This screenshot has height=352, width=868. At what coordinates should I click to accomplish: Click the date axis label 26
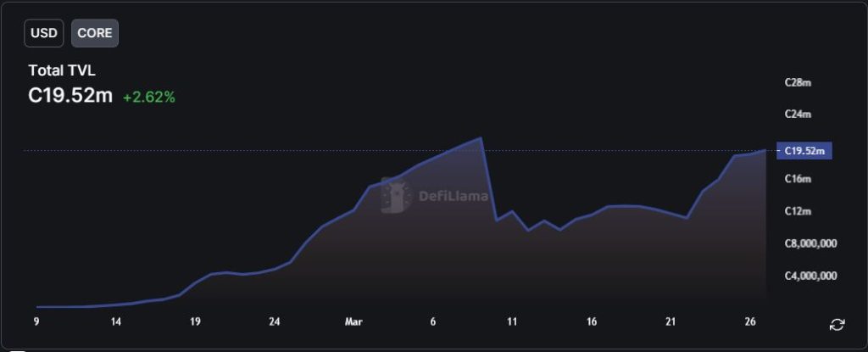[749, 322]
